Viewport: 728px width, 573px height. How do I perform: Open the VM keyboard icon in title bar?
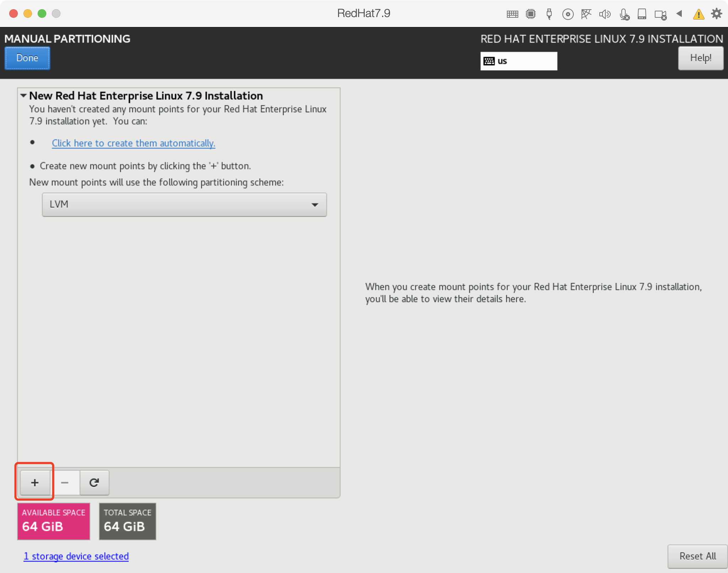point(512,14)
